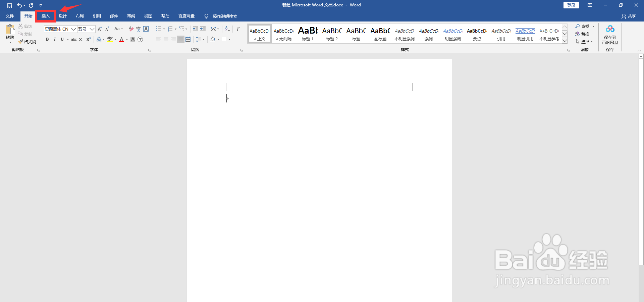Screen dimensions: 644x302
Task: Switch to the Layout (布局) tab
Action: 80,16
